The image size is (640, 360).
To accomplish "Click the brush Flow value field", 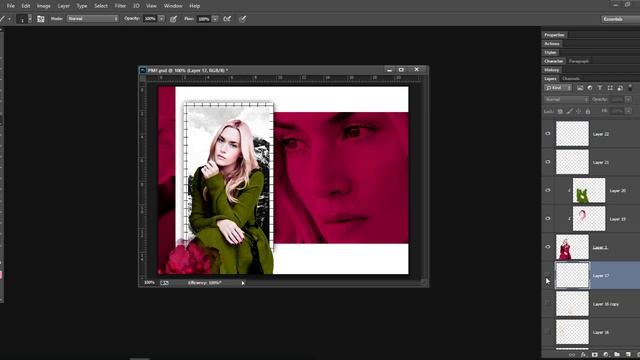I will tap(203, 19).
